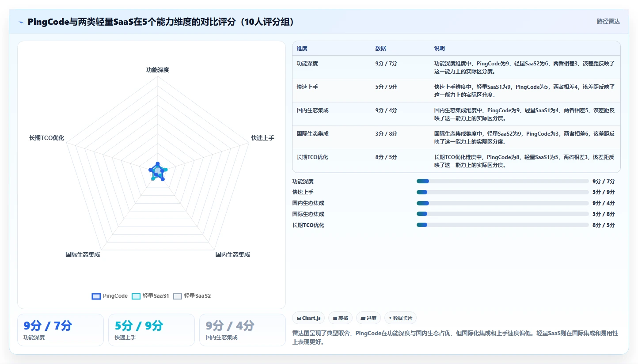638x364 pixels.
Task: Click the 3分 / 8分 value in the table
Action: tap(386, 134)
